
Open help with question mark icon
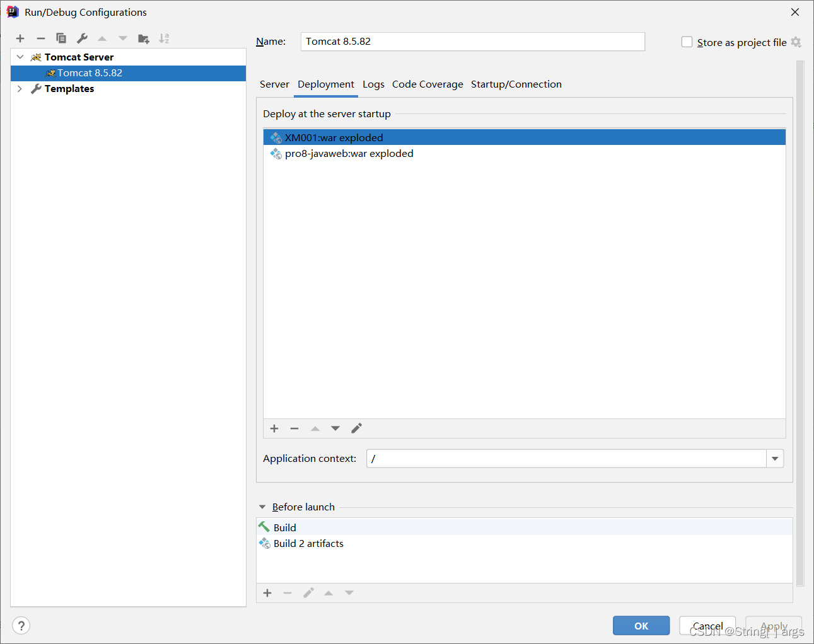(x=21, y=626)
